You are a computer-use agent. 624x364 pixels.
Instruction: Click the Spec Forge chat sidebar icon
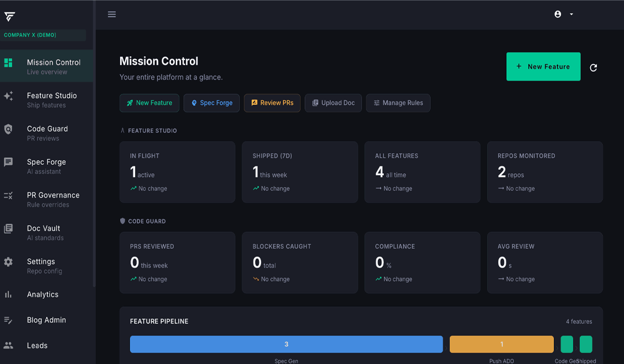pyautogui.click(x=8, y=162)
